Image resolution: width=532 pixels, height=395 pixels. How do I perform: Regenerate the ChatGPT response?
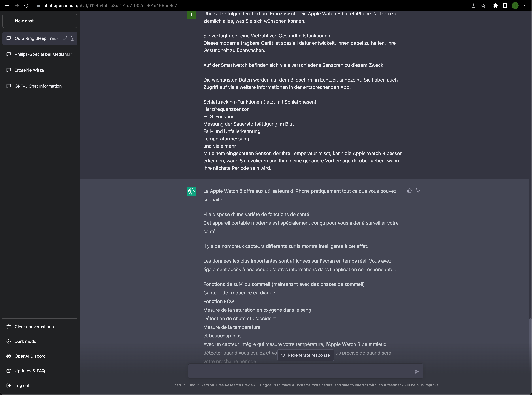306,355
